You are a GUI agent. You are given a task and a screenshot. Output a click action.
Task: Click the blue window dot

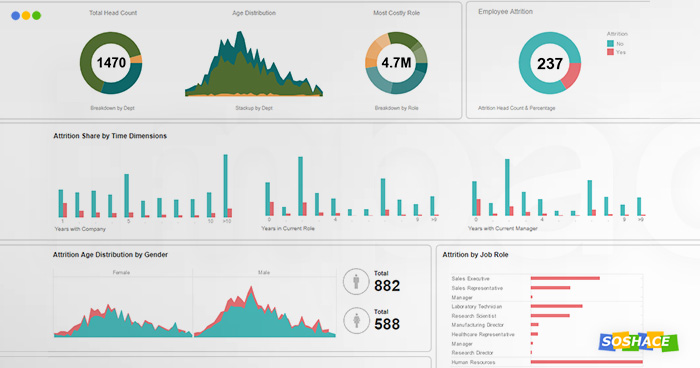tap(15, 16)
